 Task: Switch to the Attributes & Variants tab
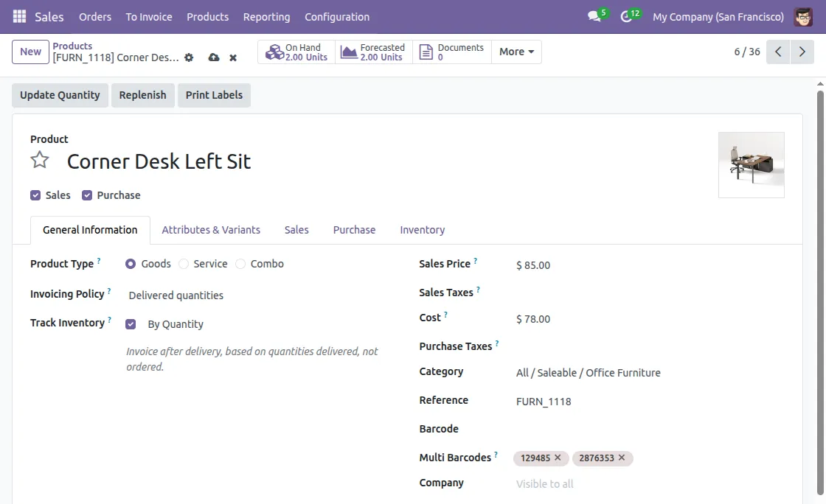(x=211, y=229)
